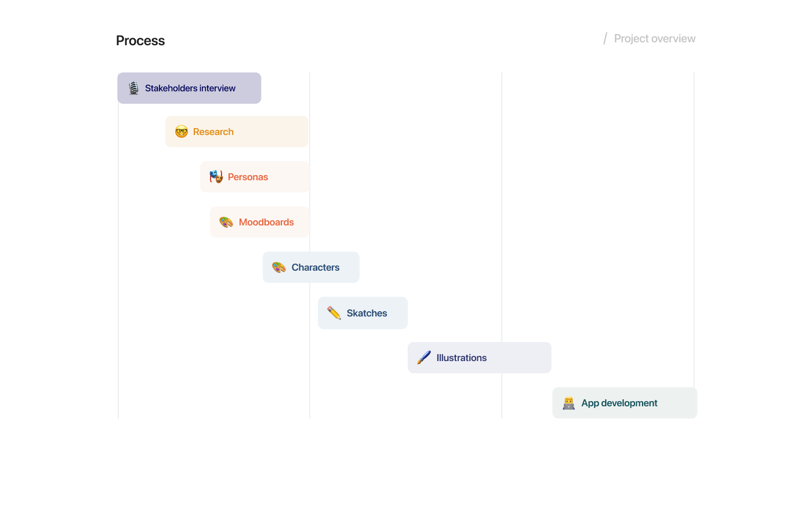Click the pencil icon on Skatches
This screenshot has width=812, height=517.
334,313
